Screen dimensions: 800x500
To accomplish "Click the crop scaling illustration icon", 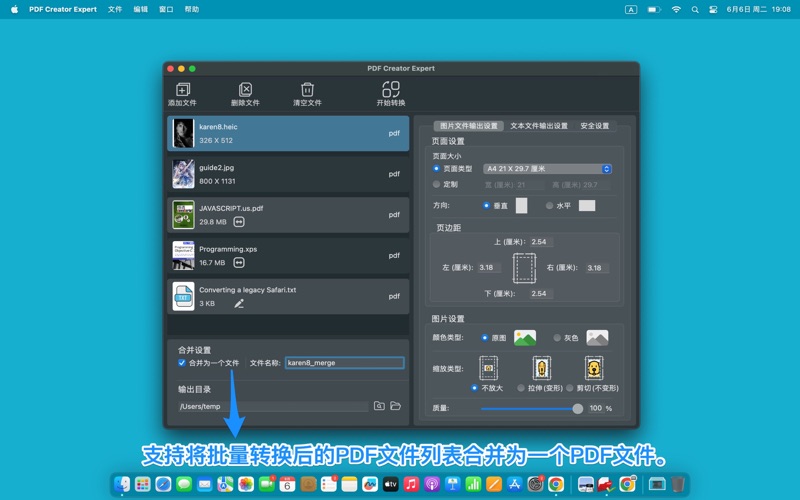I will [x=594, y=368].
